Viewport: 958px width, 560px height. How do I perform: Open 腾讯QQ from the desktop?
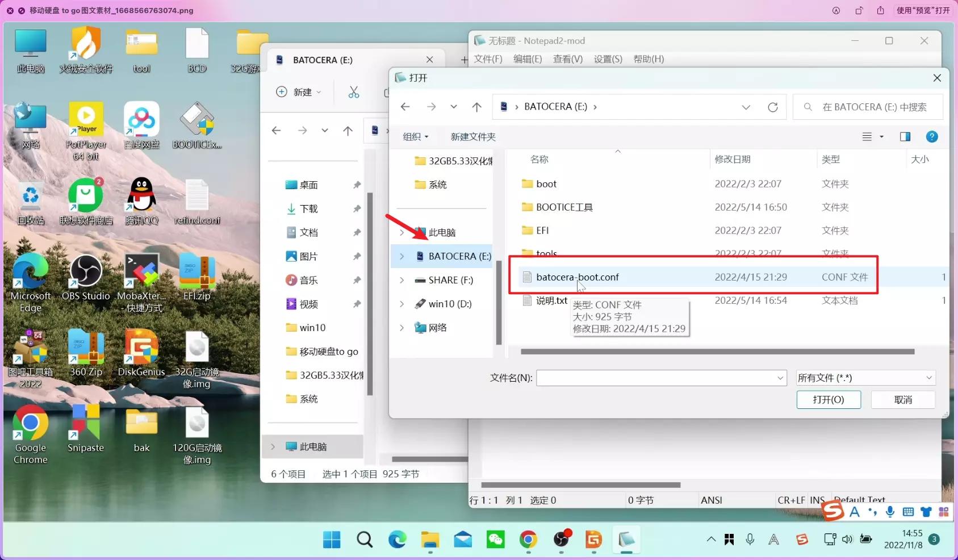[x=141, y=193]
